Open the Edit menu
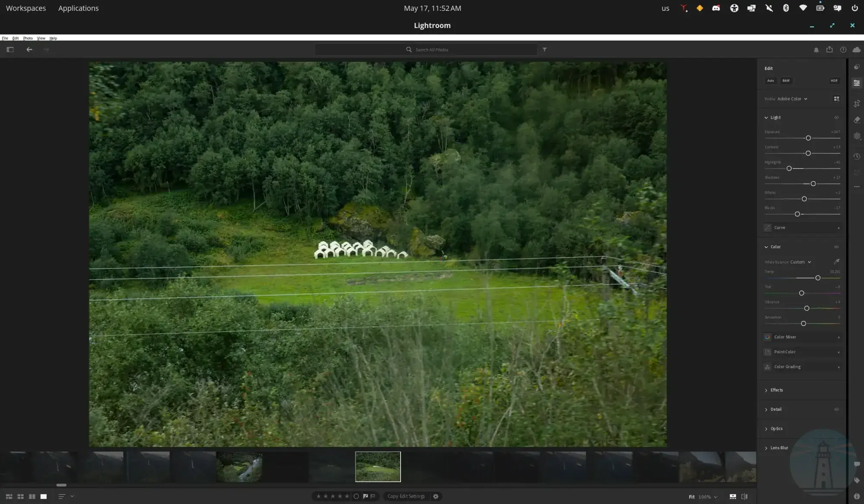 [x=16, y=38]
